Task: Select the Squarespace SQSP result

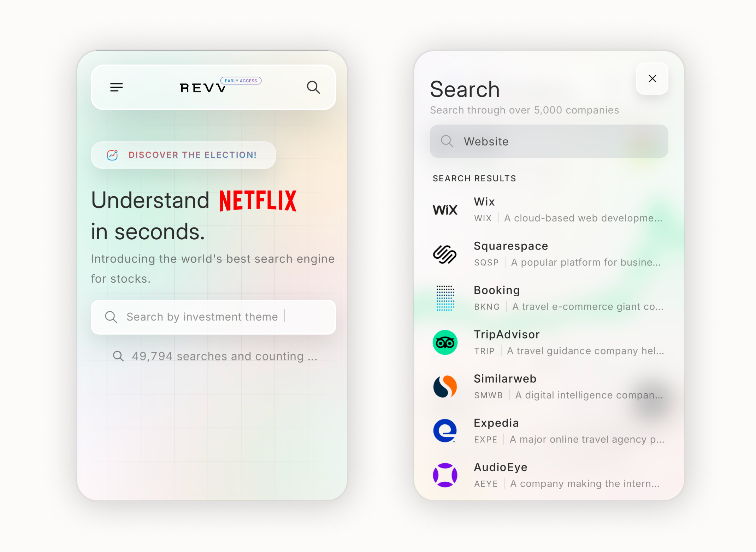Action: point(548,254)
